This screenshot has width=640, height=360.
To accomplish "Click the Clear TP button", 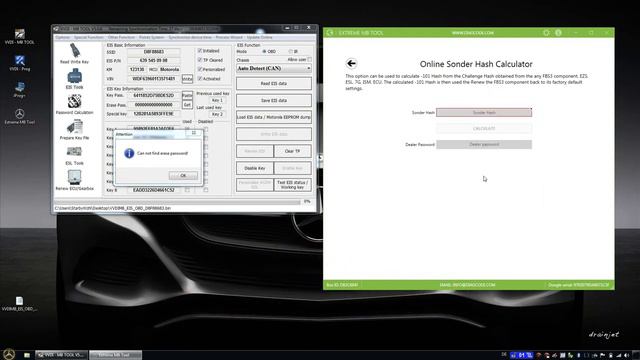I will (x=292, y=151).
